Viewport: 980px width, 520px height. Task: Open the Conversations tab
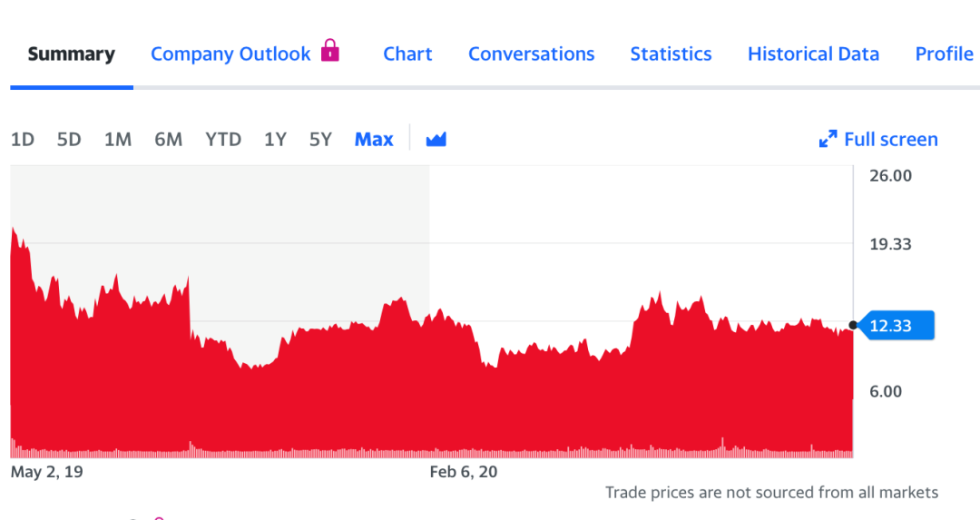[x=531, y=54]
